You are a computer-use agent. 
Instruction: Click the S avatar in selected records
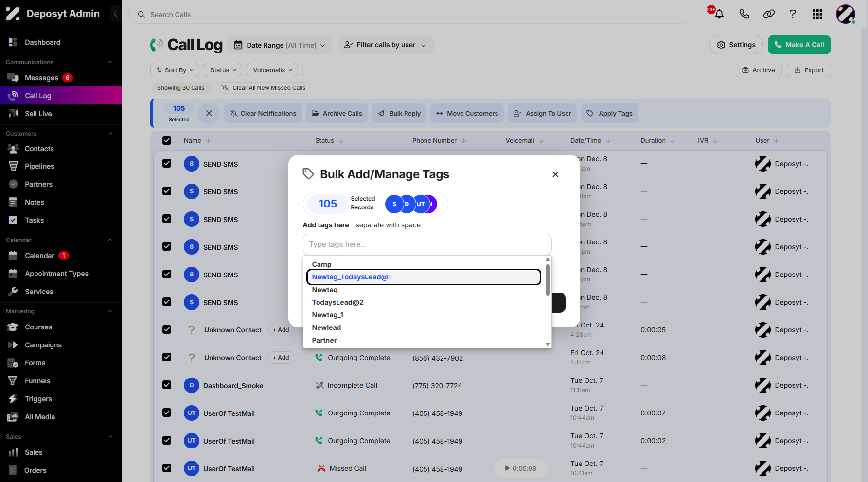(394, 204)
